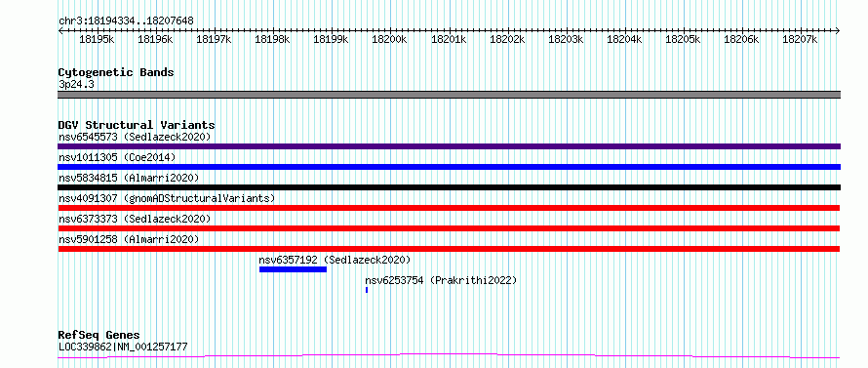This screenshot has width=868, height=368.
Task: Click the 18201k ruler position
Action: [449, 39]
